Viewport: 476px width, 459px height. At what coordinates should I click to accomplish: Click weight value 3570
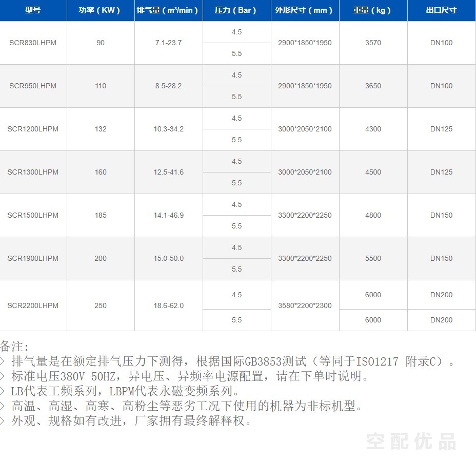[373, 43]
